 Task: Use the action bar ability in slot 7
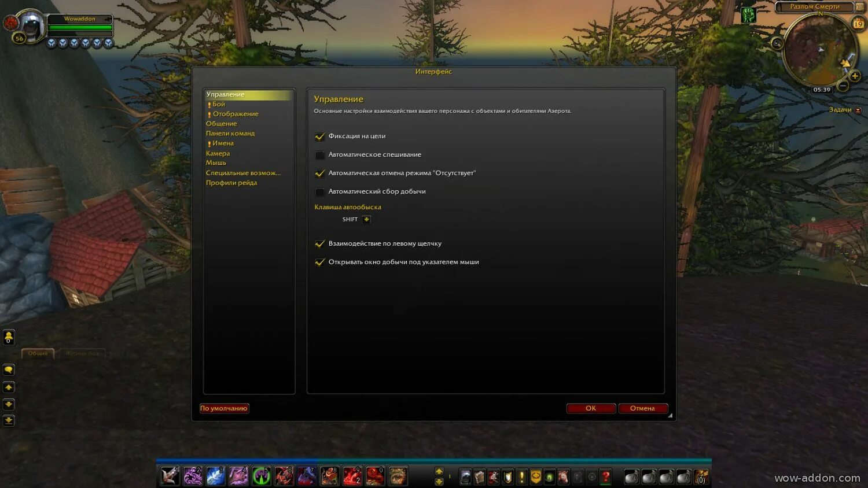click(x=307, y=476)
